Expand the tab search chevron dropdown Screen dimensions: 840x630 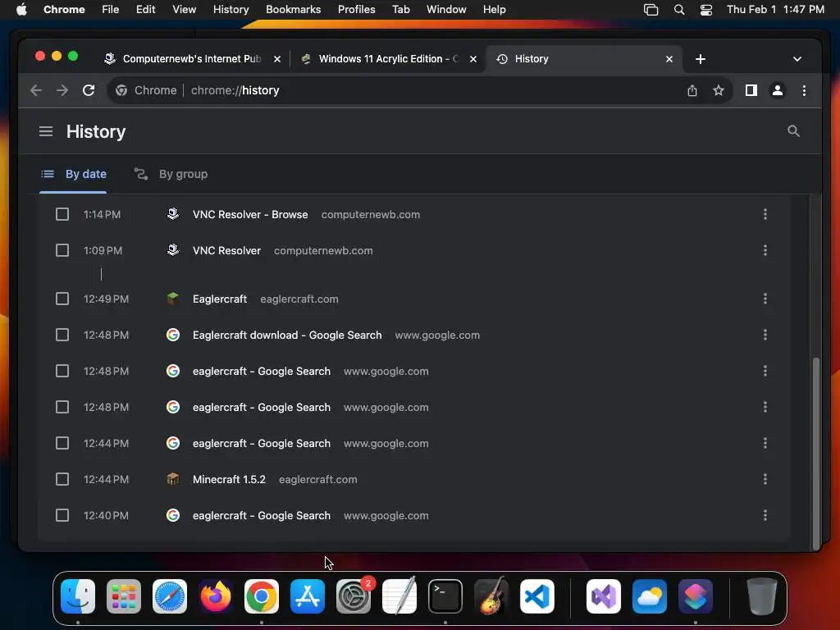[797, 59]
